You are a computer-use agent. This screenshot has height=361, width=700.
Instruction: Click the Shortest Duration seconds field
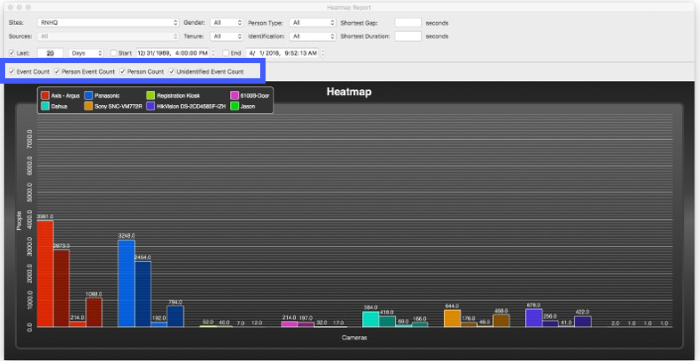coord(408,36)
